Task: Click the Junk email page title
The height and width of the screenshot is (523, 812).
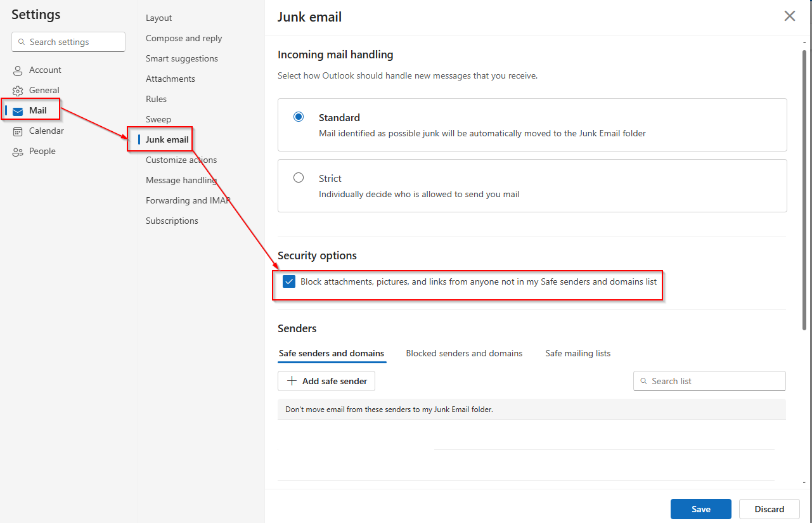Action: click(x=309, y=17)
